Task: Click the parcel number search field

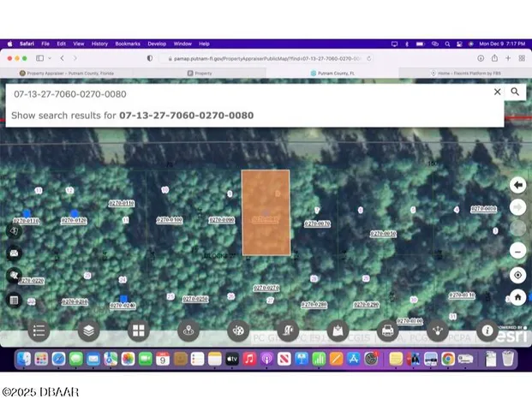Action: tap(248, 92)
